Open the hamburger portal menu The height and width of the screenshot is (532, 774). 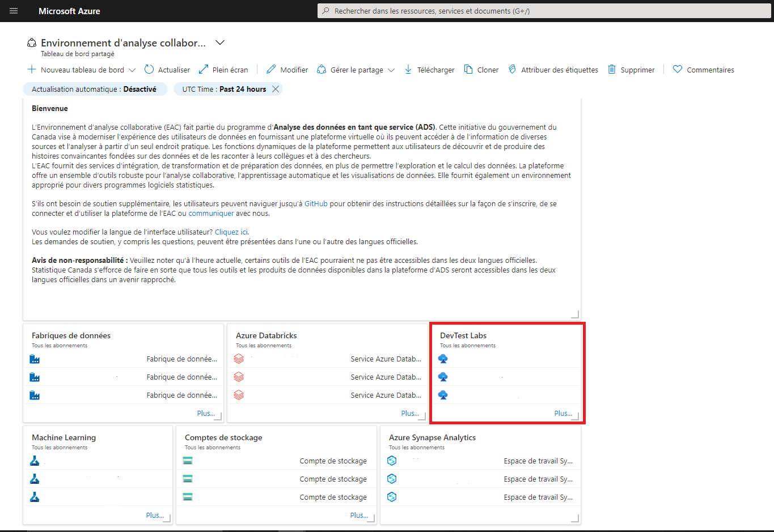click(x=14, y=11)
